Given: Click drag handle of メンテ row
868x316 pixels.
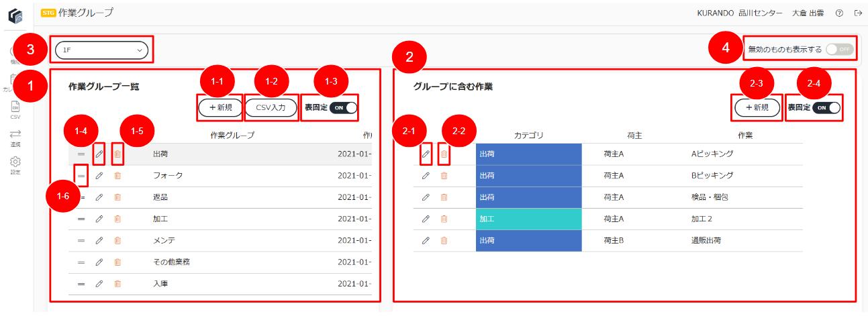Looking at the screenshot, I should tap(81, 240).
